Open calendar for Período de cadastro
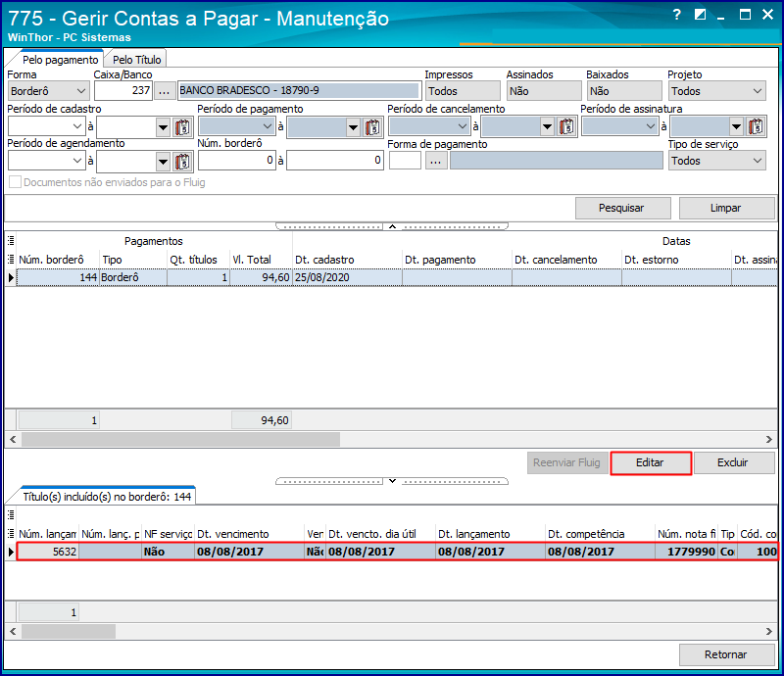The width and height of the screenshot is (784, 676). [182, 127]
